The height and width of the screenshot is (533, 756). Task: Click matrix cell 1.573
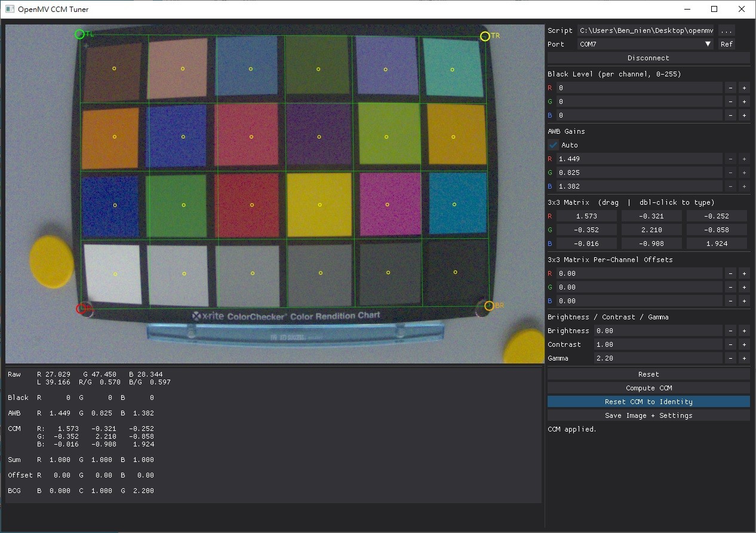586,216
